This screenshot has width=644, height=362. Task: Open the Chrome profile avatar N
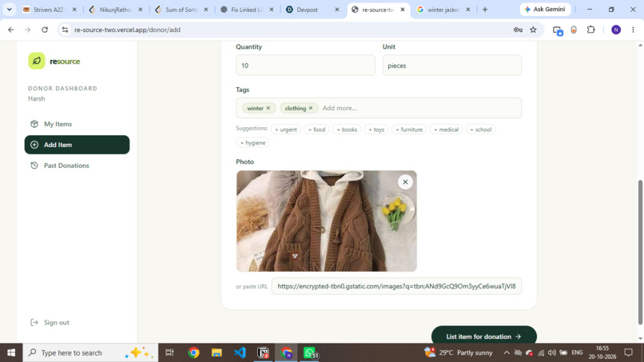pos(616,30)
